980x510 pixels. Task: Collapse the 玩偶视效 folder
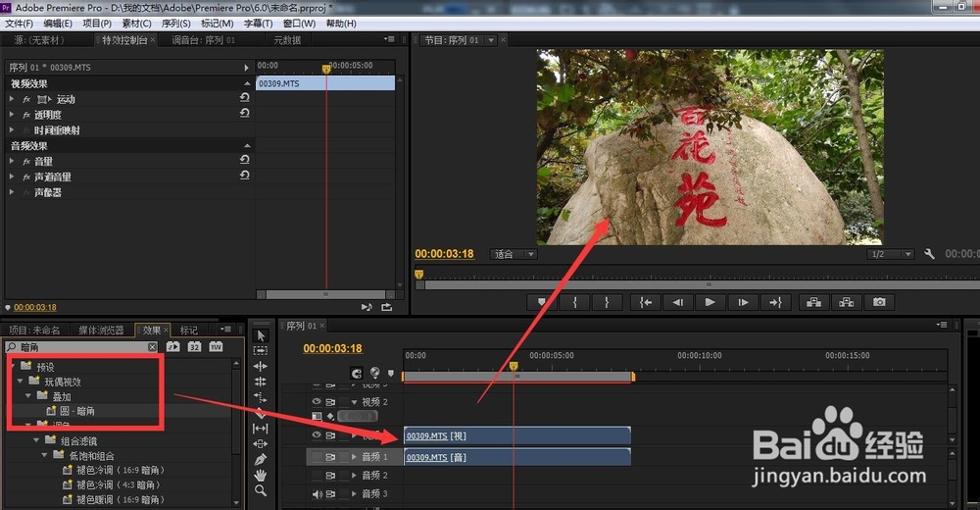(x=20, y=381)
